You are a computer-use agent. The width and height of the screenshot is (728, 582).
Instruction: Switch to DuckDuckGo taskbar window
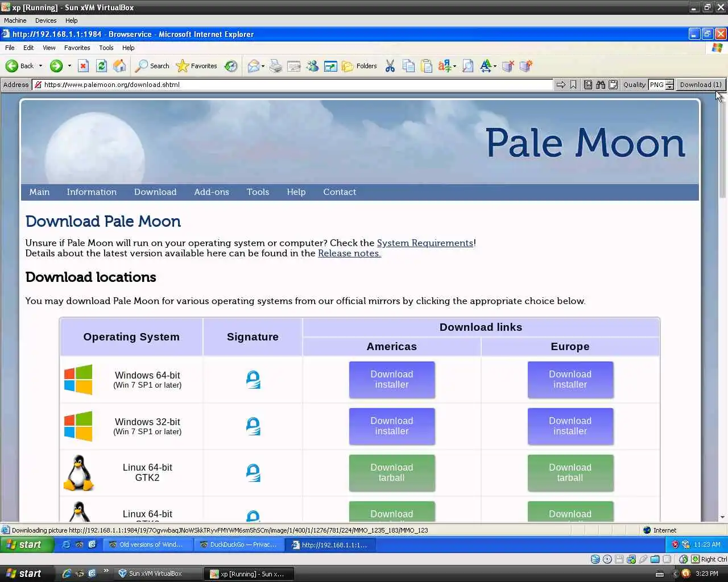click(x=239, y=544)
